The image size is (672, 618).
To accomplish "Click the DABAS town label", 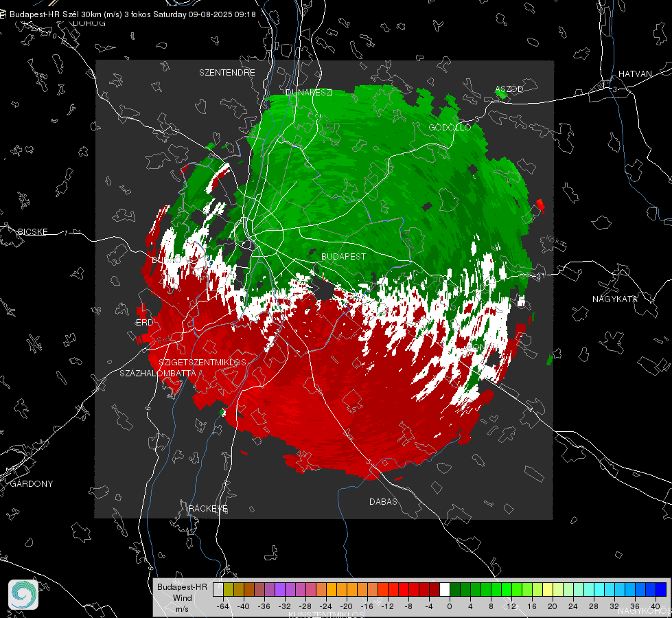I will (383, 501).
